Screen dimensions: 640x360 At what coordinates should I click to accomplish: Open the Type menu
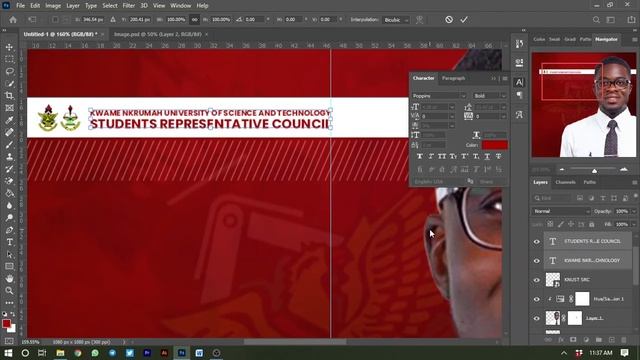tap(91, 6)
